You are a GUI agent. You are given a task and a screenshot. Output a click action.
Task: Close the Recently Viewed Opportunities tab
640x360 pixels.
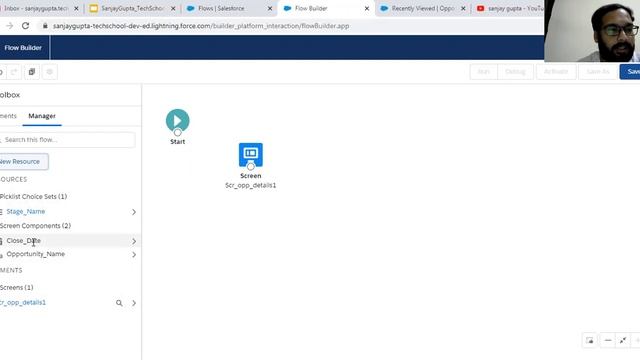pos(463,8)
